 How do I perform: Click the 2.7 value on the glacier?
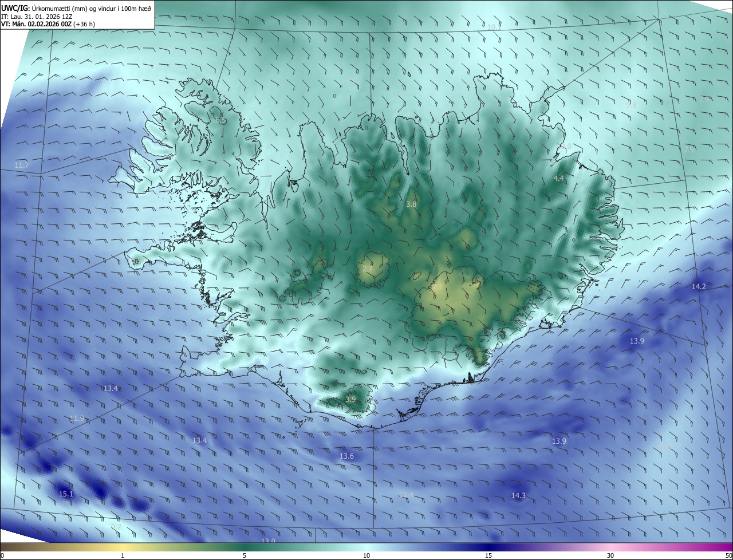368,268
